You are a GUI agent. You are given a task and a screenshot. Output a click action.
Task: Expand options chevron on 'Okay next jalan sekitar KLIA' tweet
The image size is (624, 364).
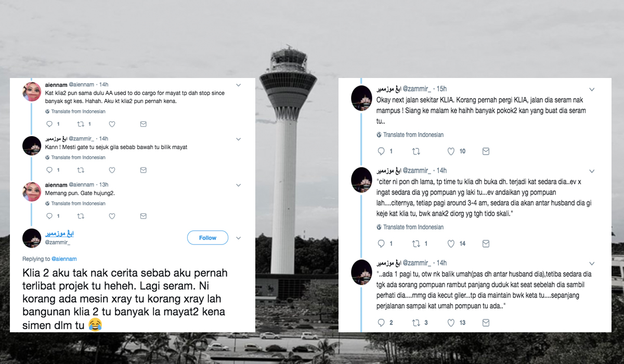(592, 89)
